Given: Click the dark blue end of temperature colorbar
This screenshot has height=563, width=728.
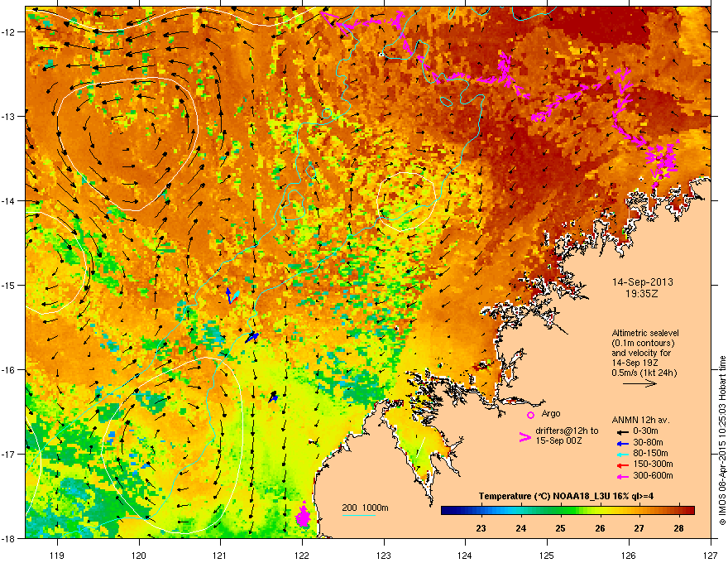Looking at the screenshot, I should point(447,511).
